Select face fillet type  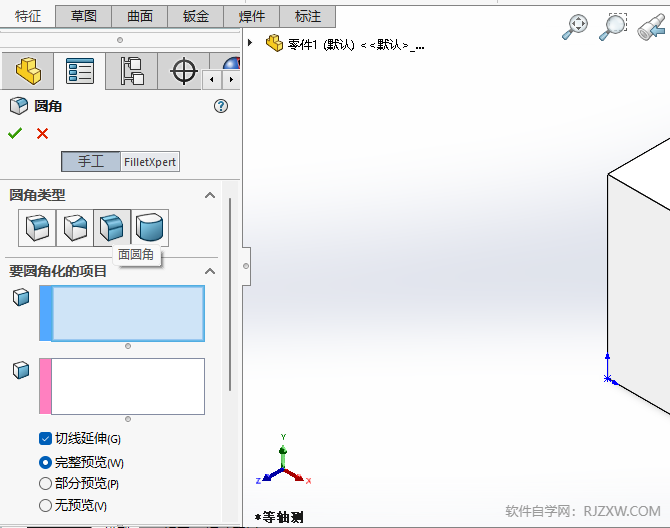tap(112, 228)
